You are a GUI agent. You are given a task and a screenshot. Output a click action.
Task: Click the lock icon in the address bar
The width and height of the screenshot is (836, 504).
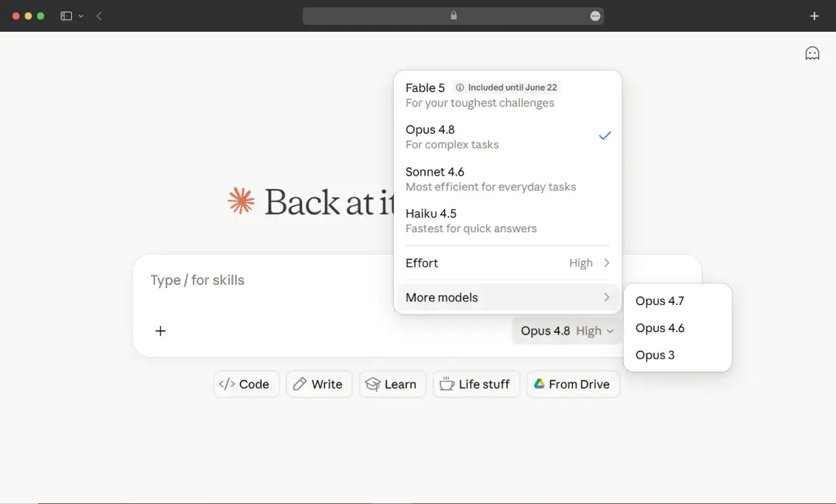coord(454,15)
